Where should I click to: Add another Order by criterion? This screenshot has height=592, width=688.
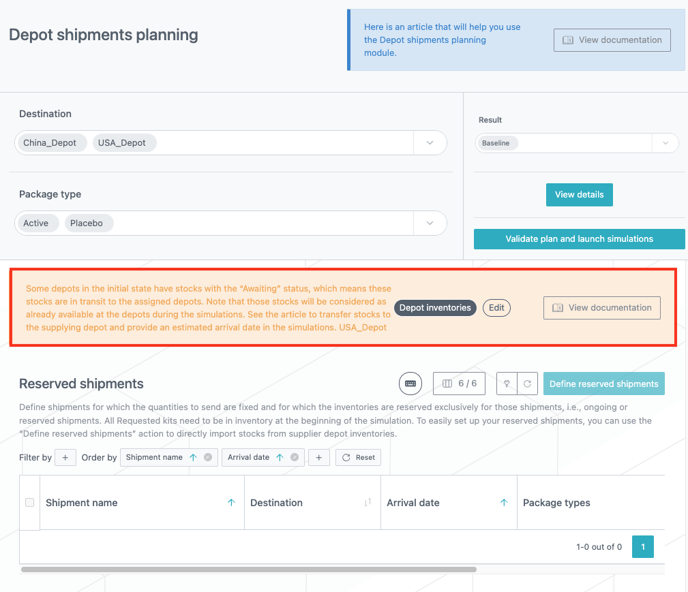318,457
